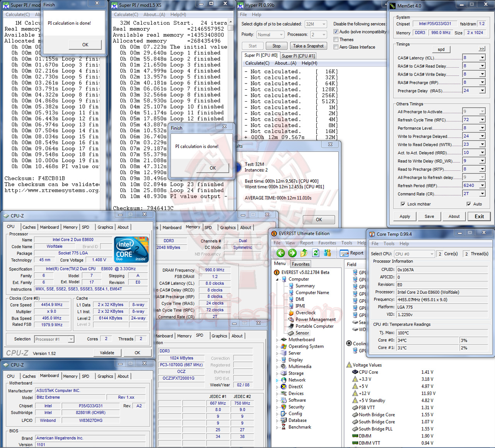Click the Validate button in CPU-Z
The image size is (495, 448).
107,353
